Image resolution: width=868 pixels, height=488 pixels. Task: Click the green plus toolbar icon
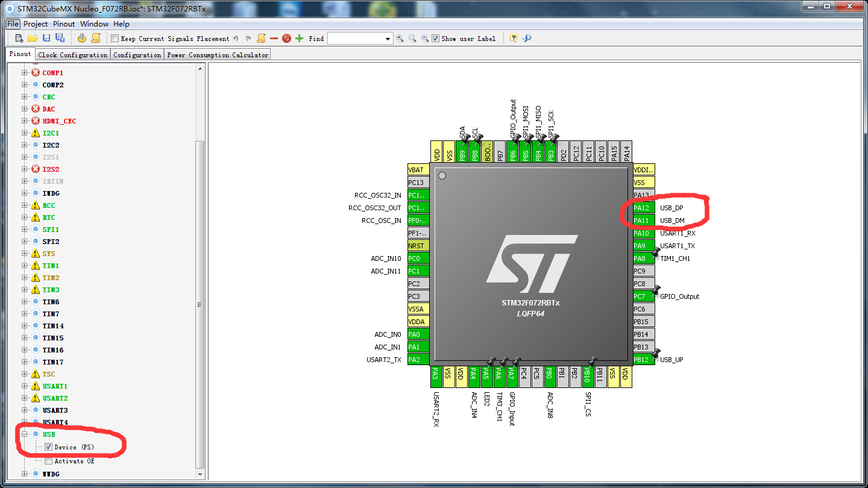(x=299, y=39)
